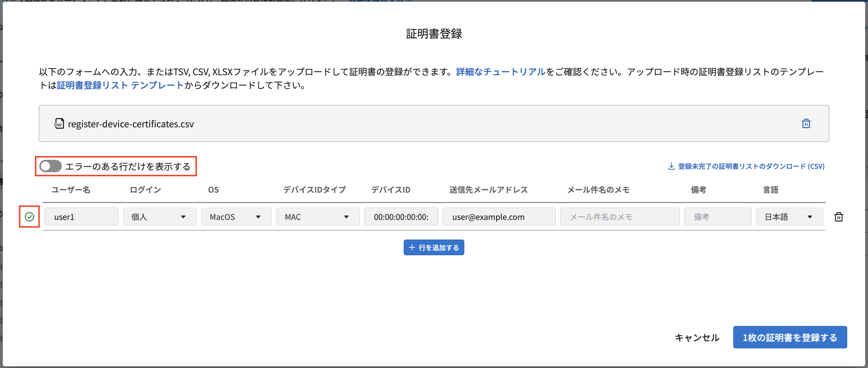Click キャンセル to dismiss the dialog
The image size is (868, 368).
pos(697,337)
